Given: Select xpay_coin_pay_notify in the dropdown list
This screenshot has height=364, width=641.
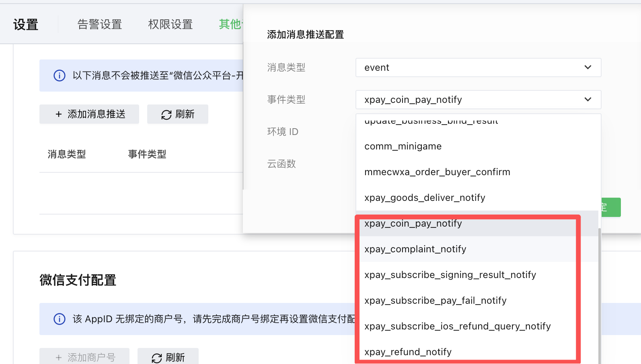Looking at the screenshot, I should (x=478, y=223).
